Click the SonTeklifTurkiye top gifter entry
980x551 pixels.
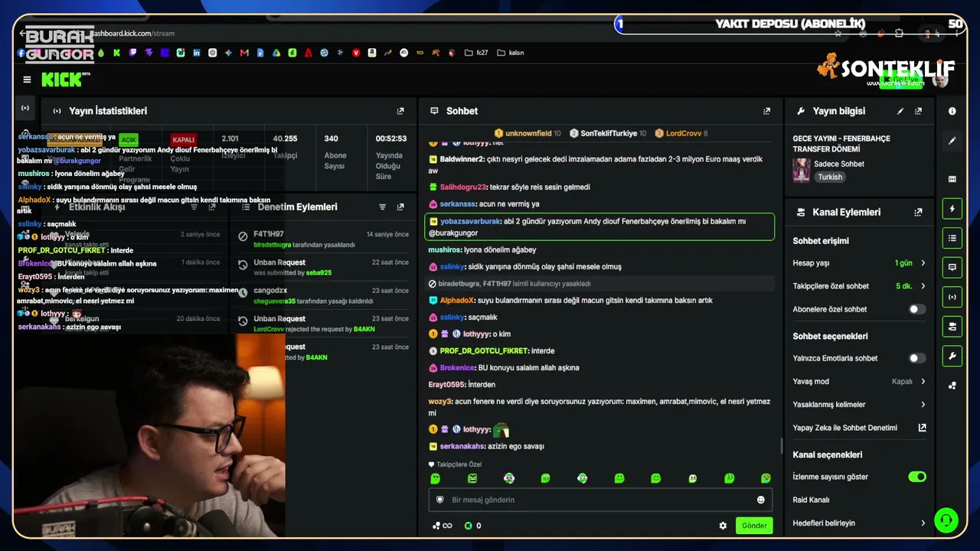[x=609, y=133]
